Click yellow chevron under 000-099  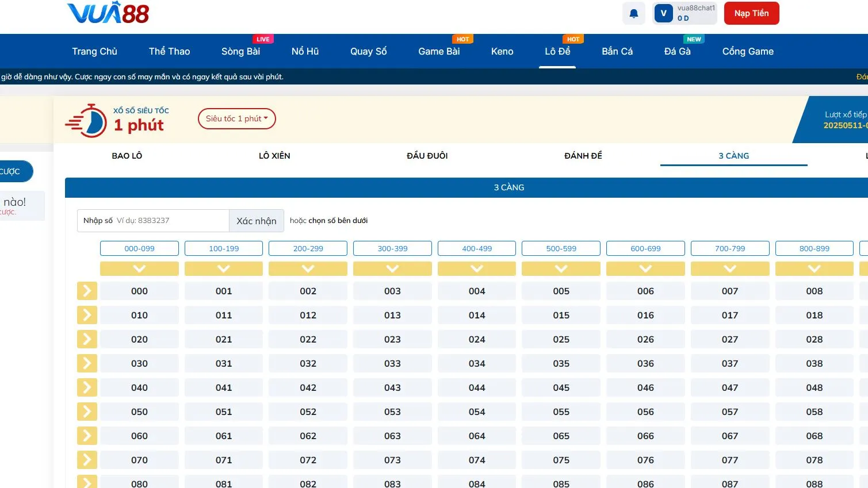139,268
